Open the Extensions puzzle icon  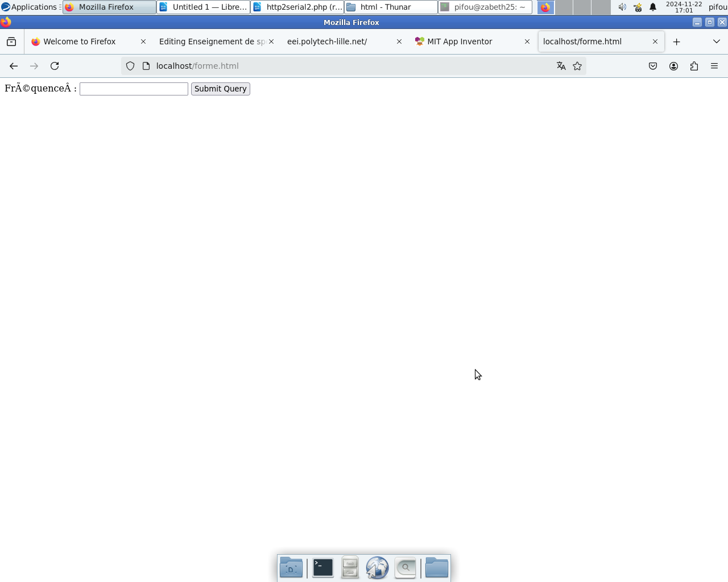click(x=694, y=66)
